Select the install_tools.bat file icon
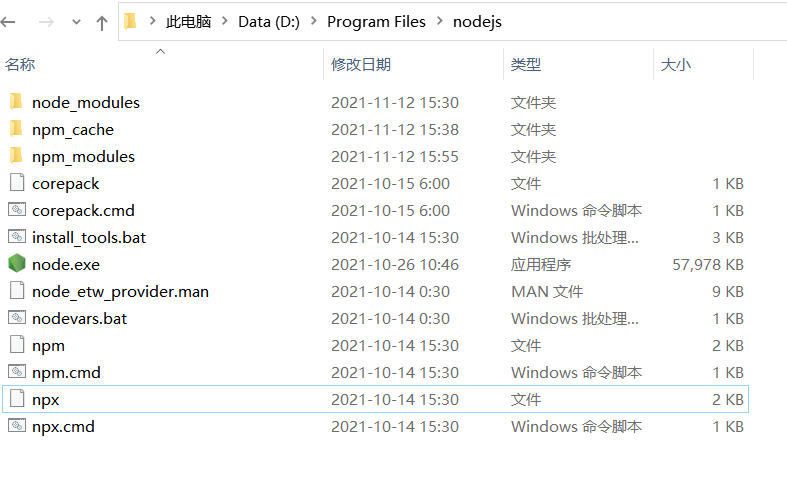The height and width of the screenshot is (486, 787). coord(17,236)
